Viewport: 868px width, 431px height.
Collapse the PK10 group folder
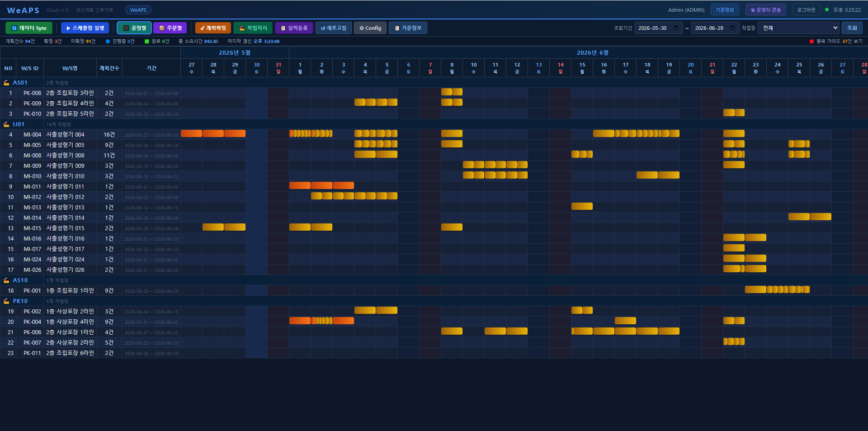pos(6,301)
